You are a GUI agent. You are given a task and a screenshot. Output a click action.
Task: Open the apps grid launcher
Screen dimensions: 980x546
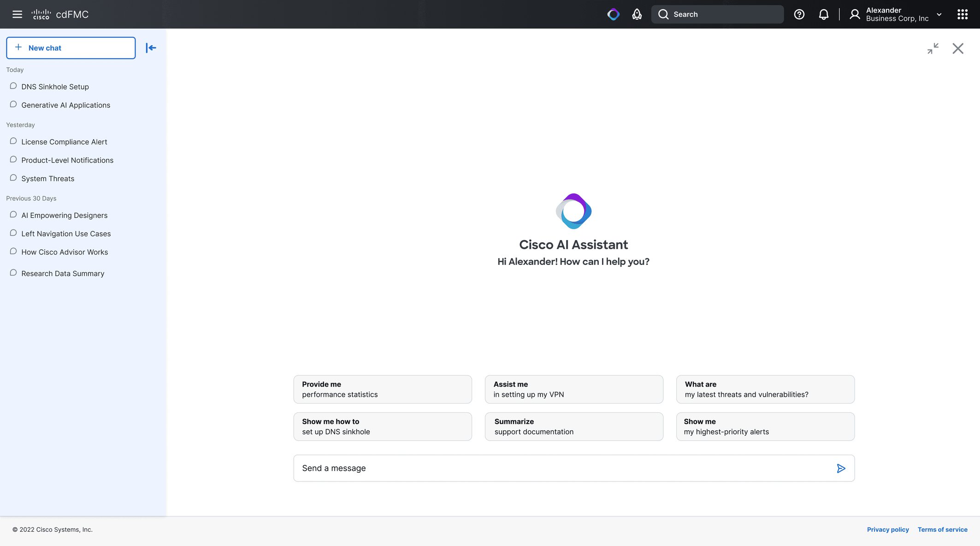962,14
